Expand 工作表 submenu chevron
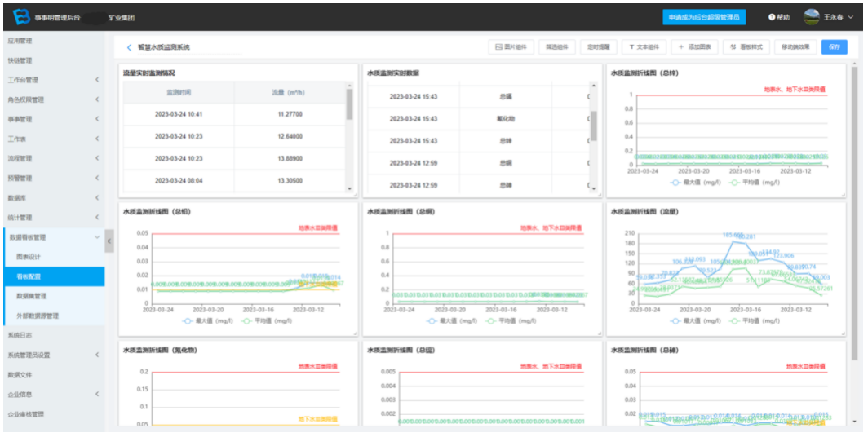The width and height of the screenshot is (868, 437). click(x=97, y=139)
